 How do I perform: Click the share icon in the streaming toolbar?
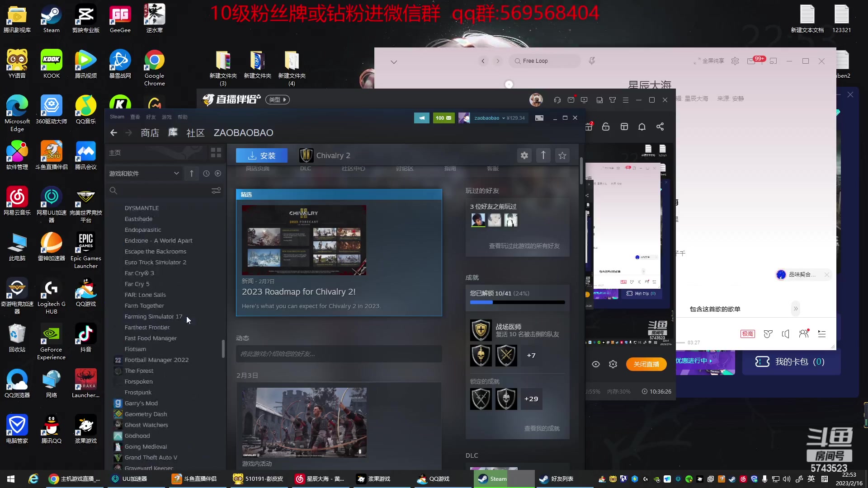660,127
